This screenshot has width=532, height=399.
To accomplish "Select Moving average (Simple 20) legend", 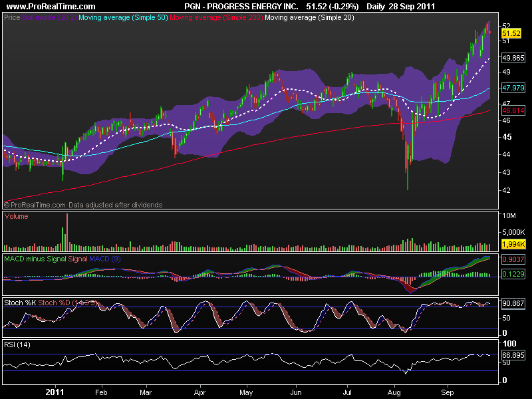I will [309, 17].
